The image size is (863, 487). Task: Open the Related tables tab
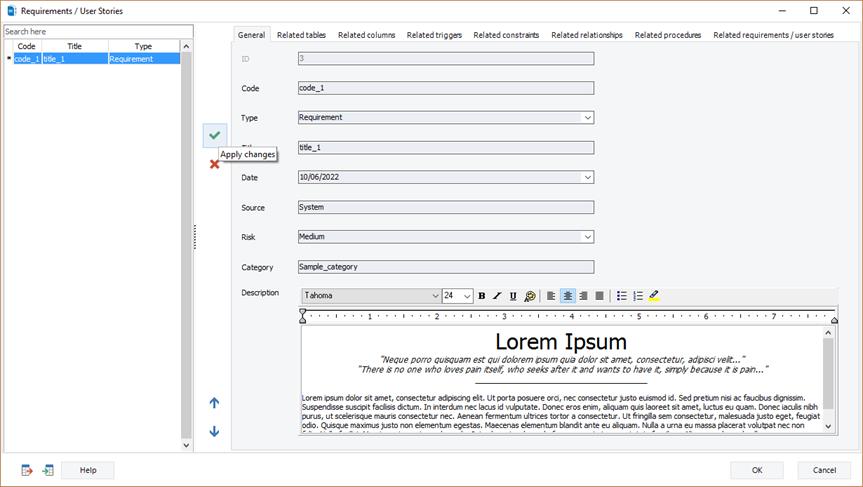click(301, 35)
